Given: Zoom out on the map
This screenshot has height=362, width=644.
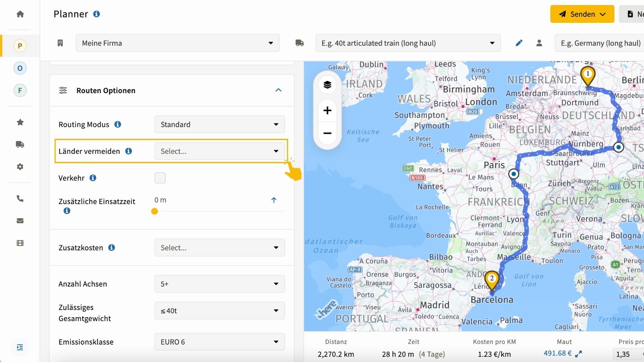Looking at the screenshot, I should click(327, 133).
